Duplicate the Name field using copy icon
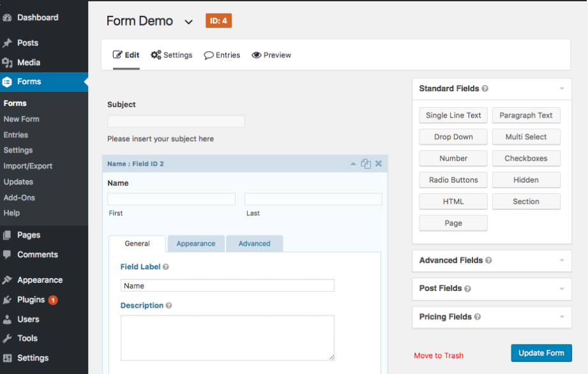Image resolution: width=588 pixels, height=374 pixels. coord(366,164)
